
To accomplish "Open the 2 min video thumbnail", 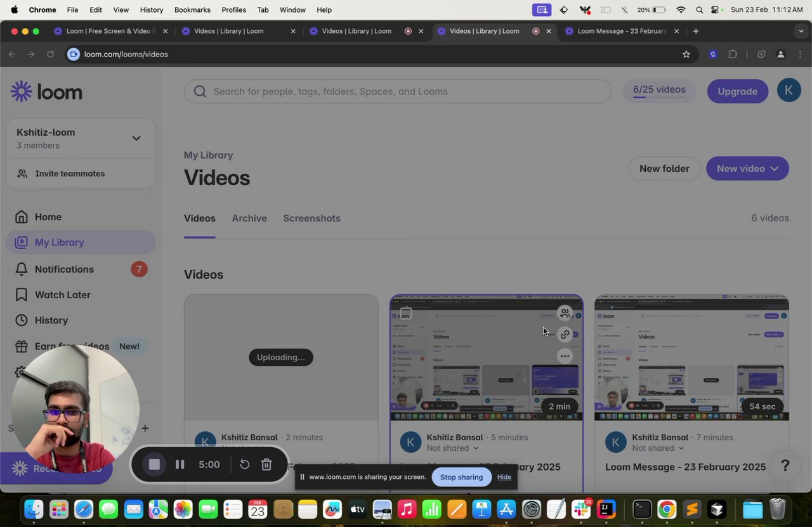I will click(486, 357).
